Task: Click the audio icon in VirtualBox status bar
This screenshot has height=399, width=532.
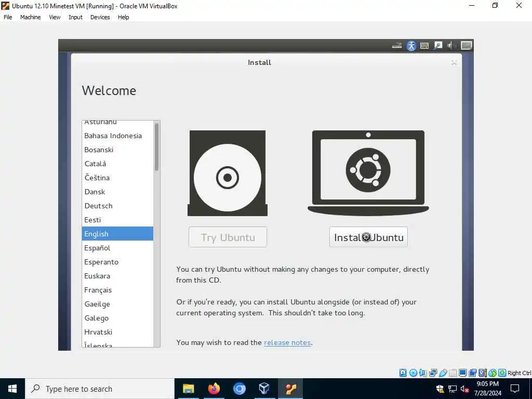Action: coord(423,373)
